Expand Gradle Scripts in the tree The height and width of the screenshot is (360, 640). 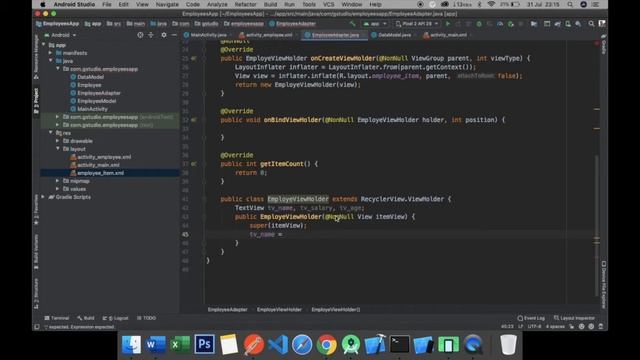pyautogui.click(x=43, y=197)
